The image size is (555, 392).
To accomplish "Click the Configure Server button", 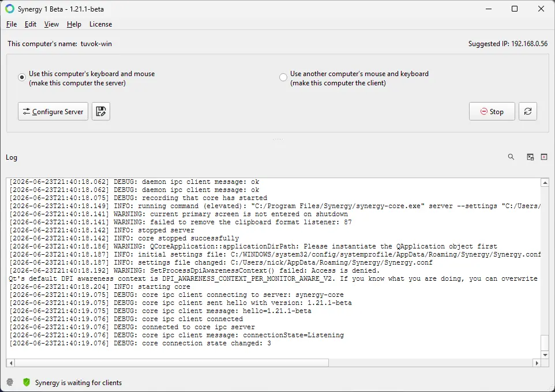I will tap(53, 111).
